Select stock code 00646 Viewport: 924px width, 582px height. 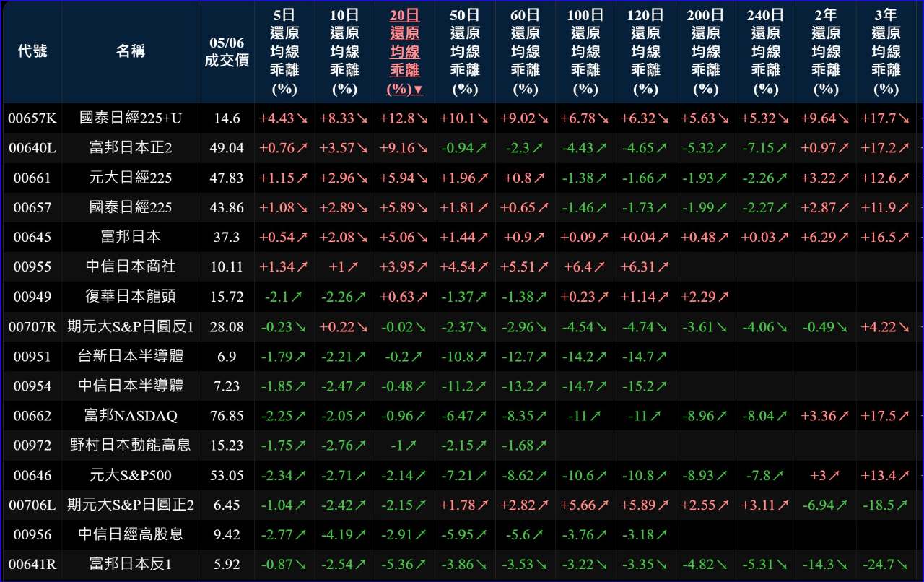[32, 476]
